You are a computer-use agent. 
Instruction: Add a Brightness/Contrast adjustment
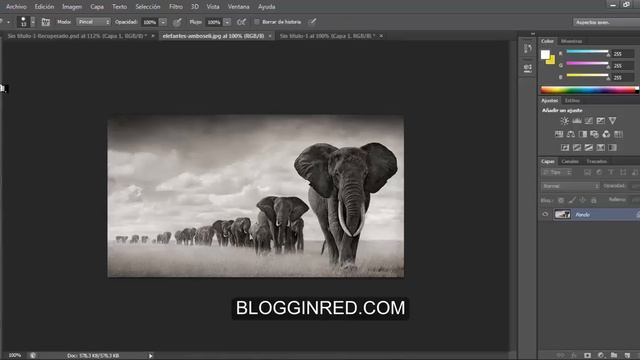pos(564,121)
